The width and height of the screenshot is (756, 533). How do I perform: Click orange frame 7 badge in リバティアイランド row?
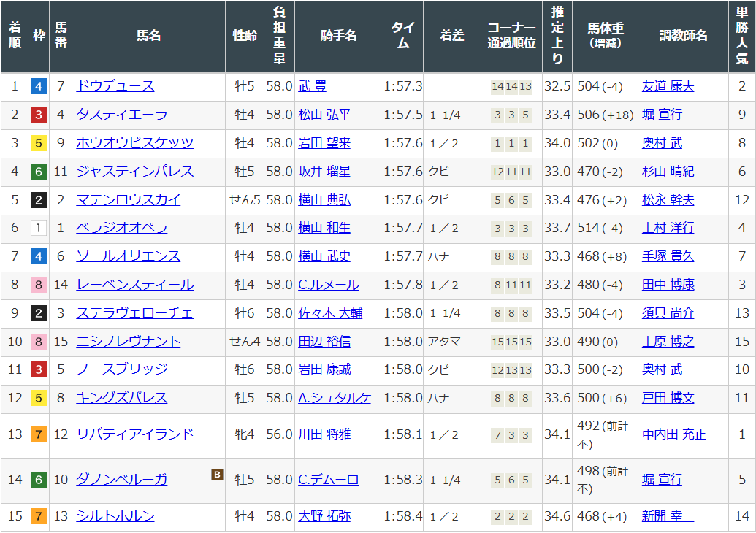(39, 435)
